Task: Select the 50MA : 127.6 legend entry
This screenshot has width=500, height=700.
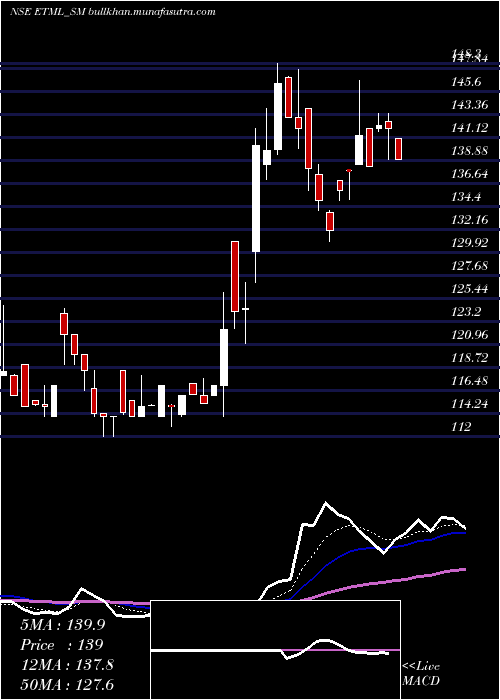Action: (67, 685)
